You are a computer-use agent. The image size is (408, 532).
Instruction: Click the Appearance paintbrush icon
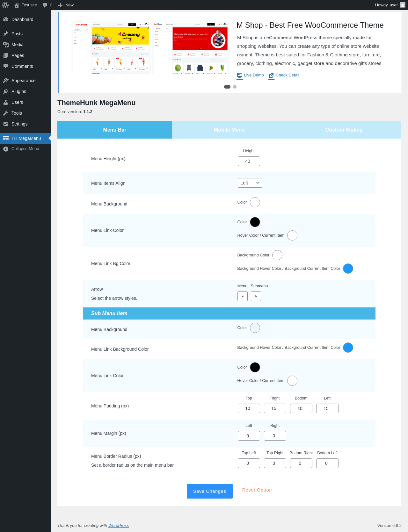(6, 81)
